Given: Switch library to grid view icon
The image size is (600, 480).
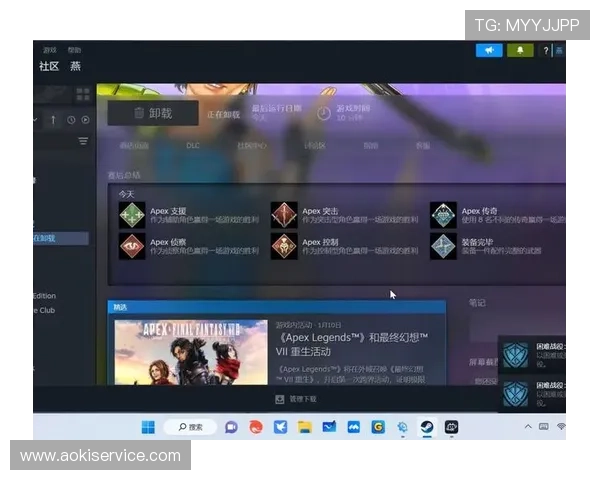Looking at the screenshot, I should click(83, 94).
